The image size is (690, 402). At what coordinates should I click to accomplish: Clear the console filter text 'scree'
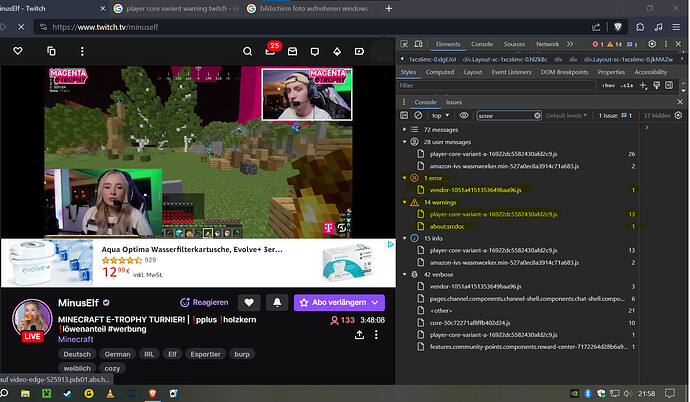(537, 116)
